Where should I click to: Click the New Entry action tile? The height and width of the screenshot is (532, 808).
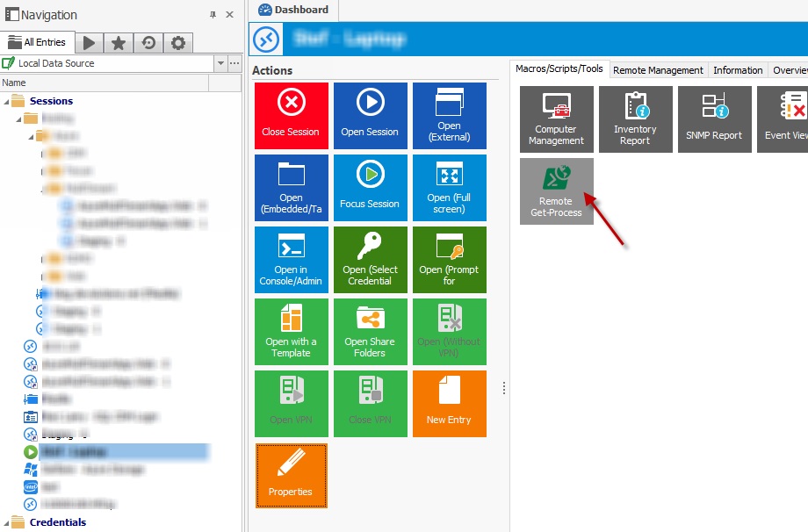(x=449, y=404)
